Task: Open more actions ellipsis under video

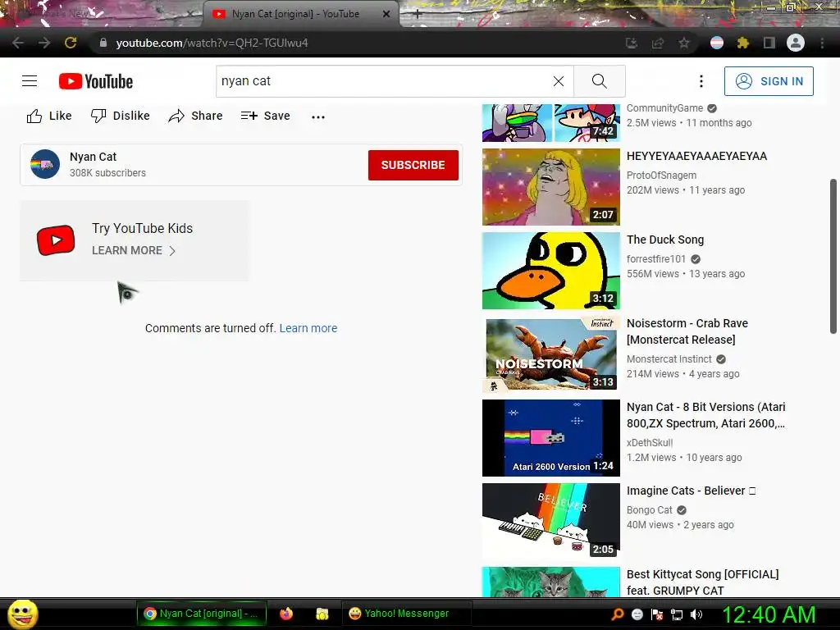Action: coord(318,116)
